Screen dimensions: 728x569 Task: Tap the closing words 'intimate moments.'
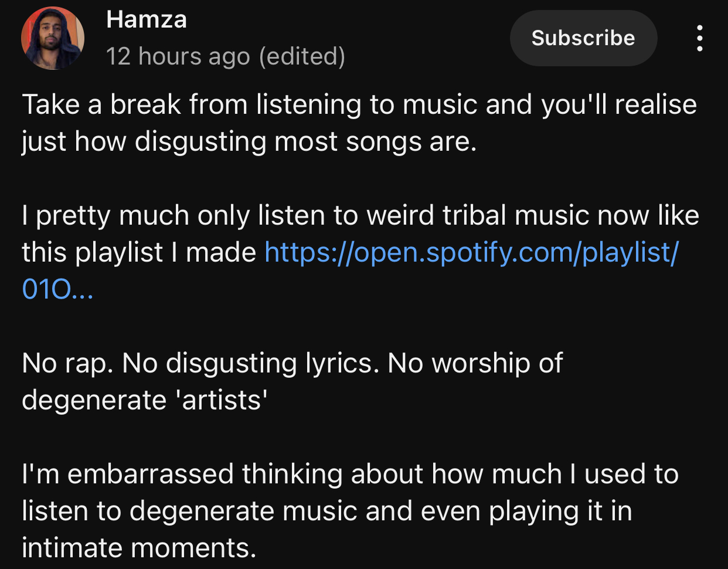tap(139, 548)
